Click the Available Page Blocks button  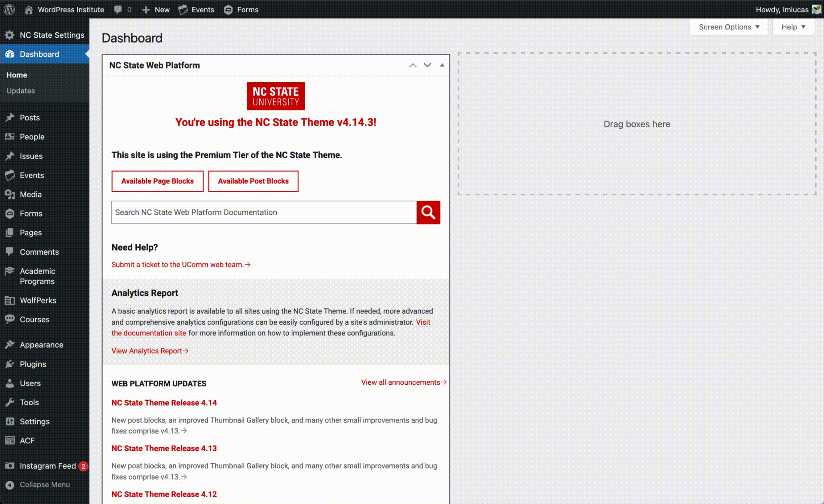[157, 181]
